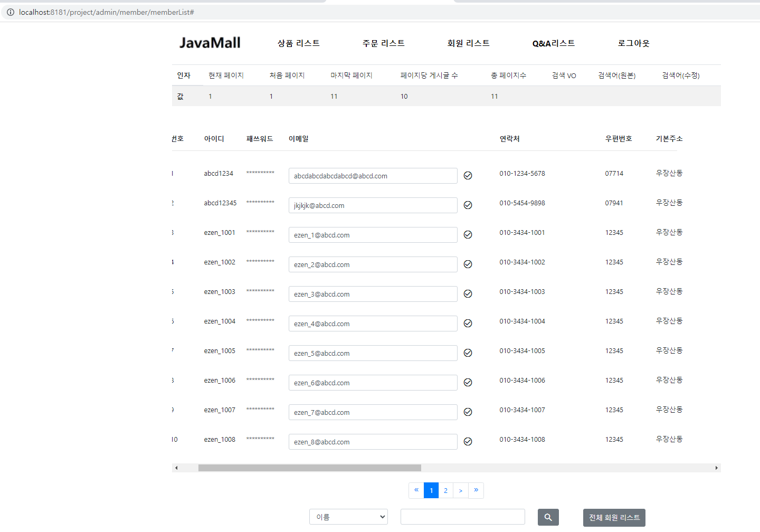This screenshot has width=760, height=532.
Task: Click right arrow of horizontal scrollbar
Action: pos(716,468)
